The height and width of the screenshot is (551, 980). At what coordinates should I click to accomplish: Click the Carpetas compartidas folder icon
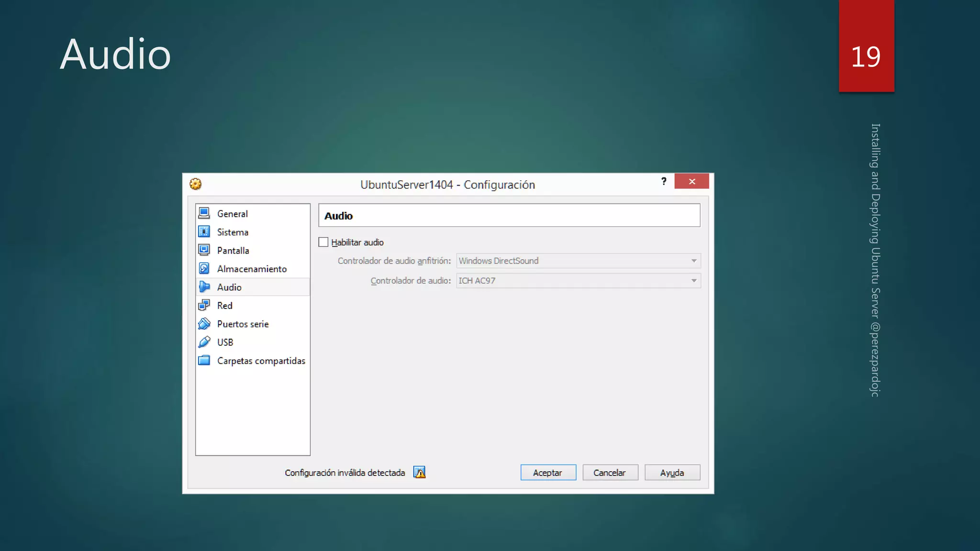point(204,360)
